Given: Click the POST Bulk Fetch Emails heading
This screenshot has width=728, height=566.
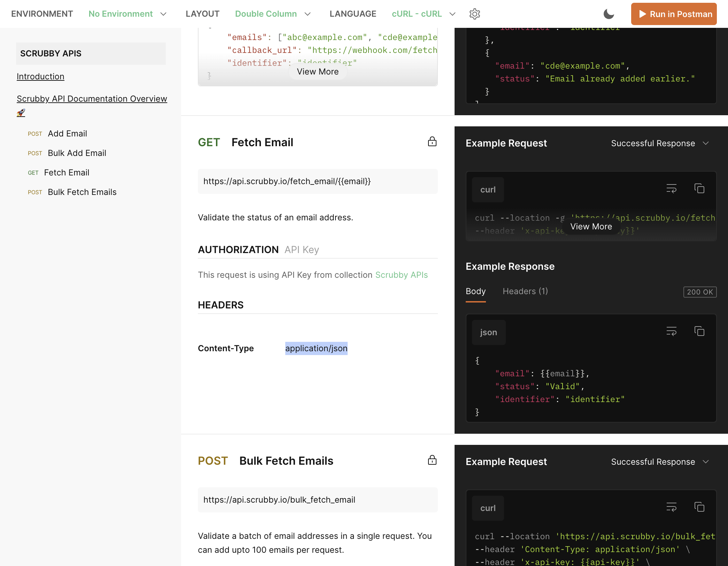Looking at the screenshot, I should click(x=265, y=461).
